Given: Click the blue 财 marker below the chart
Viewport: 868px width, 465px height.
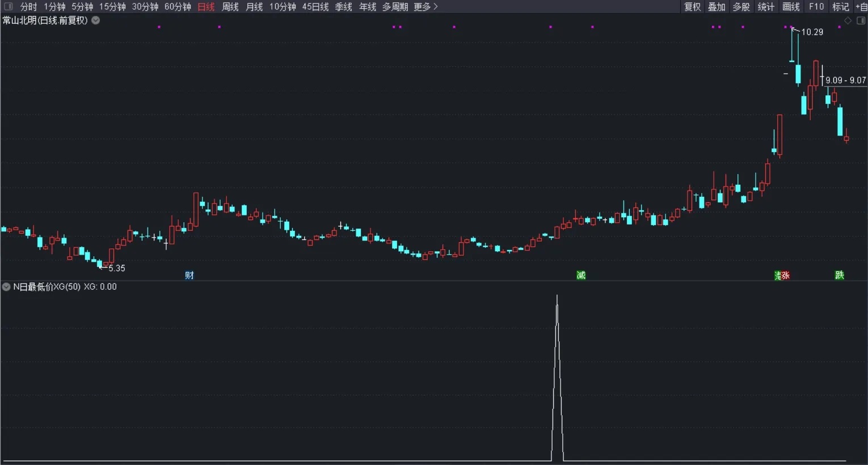Looking at the screenshot, I should pyautogui.click(x=189, y=275).
